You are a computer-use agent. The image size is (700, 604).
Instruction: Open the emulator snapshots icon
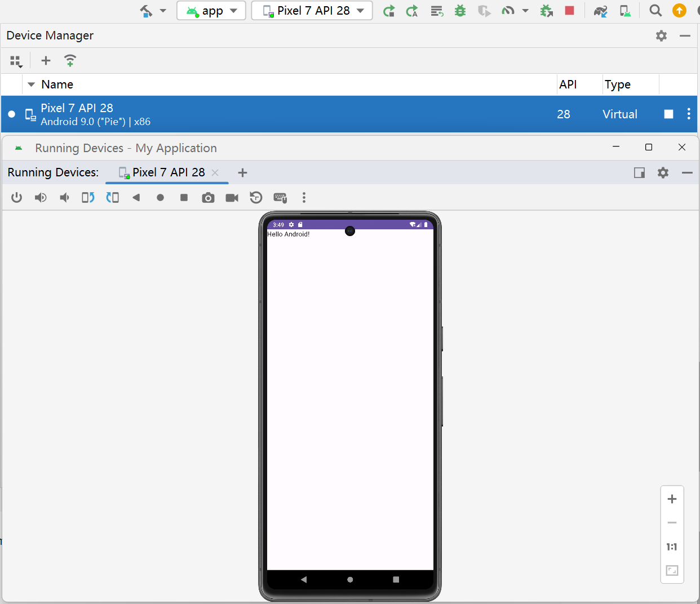pyautogui.click(x=256, y=198)
